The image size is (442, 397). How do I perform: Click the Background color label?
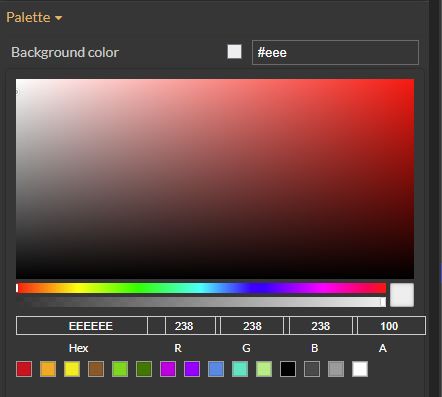tap(65, 52)
